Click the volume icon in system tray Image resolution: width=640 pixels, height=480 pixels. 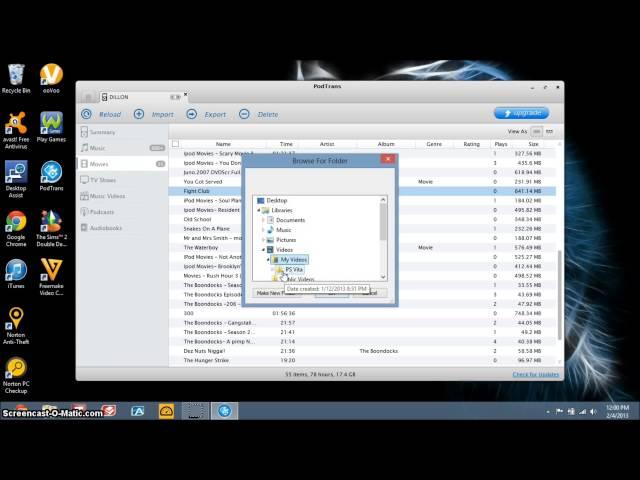[593, 412]
